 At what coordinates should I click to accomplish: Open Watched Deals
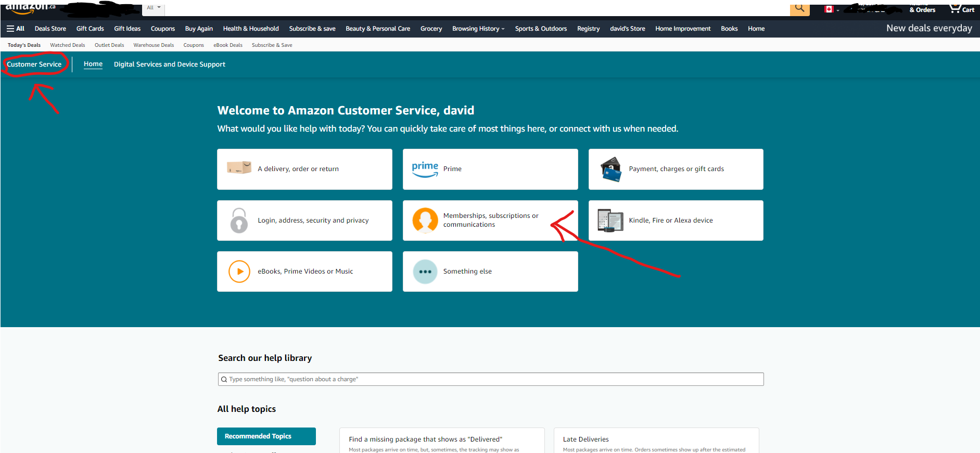coord(68,45)
